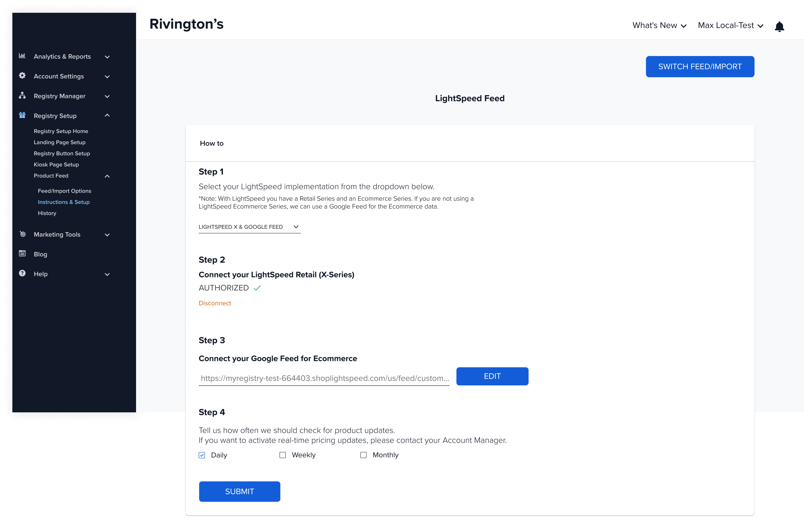Navigate to Kiosk Page Setup
Screen dimensions: 804x532
(56, 165)
